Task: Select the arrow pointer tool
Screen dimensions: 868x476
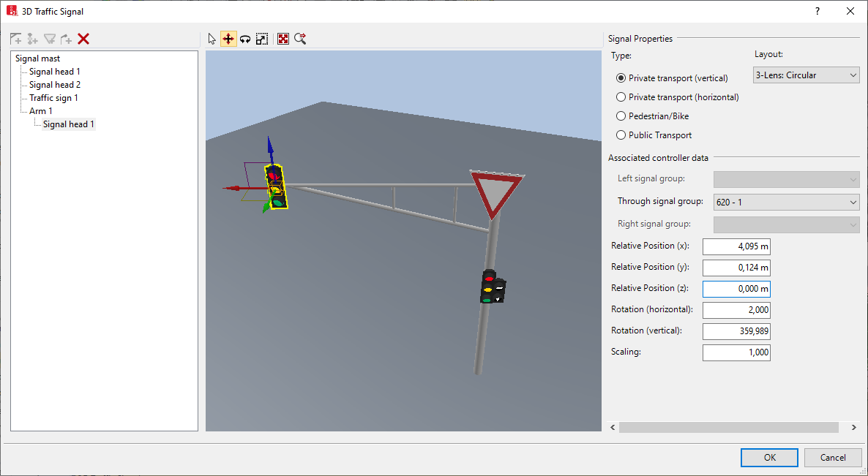Action: pos(212,39)
